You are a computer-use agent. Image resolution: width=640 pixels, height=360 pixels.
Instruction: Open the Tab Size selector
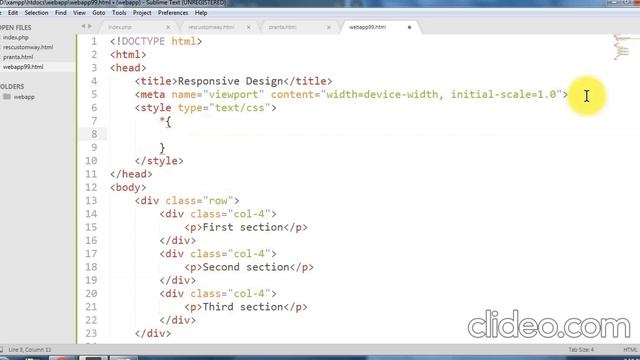coord(581,350)
